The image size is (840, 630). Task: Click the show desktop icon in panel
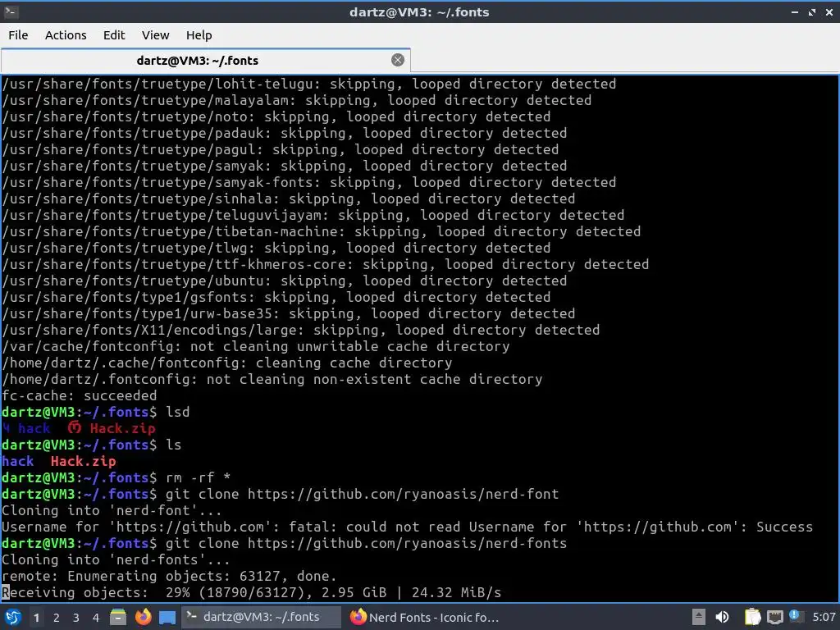pos(167,618)
